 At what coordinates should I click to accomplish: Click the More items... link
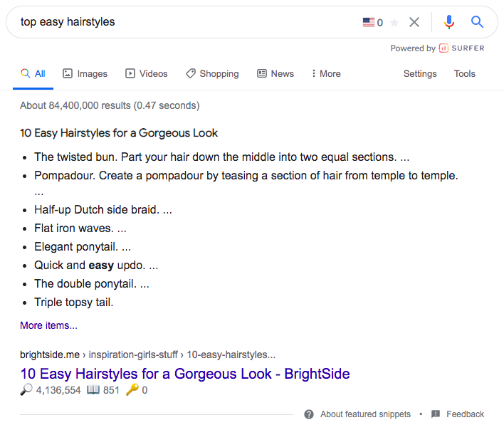coord(48,325)
